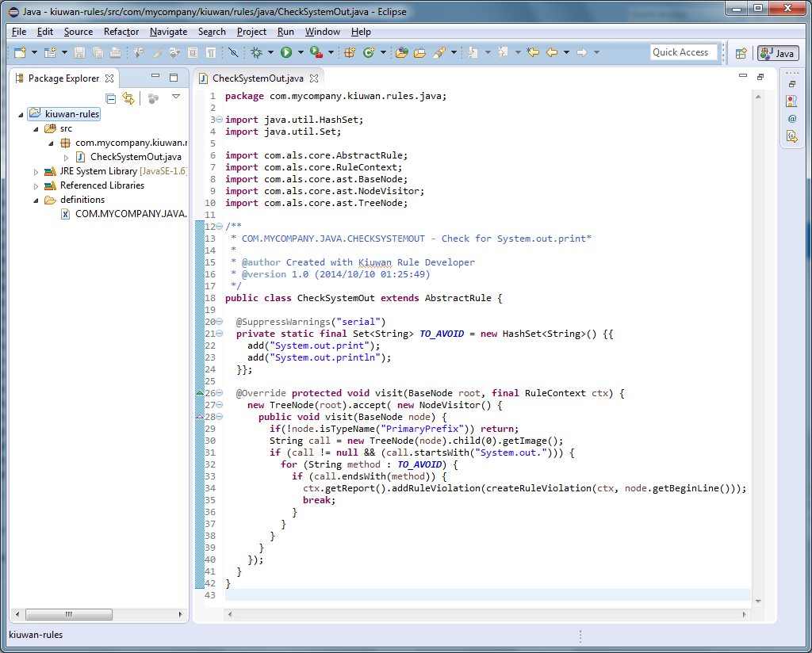Select the CheckSystemOut.java editor tab

tap(257, 78)
